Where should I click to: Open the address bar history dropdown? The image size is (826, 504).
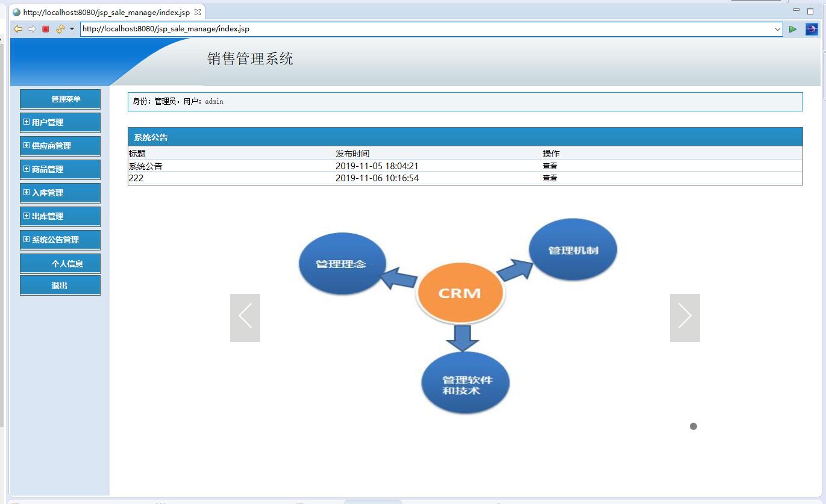(x=778, y=28)
